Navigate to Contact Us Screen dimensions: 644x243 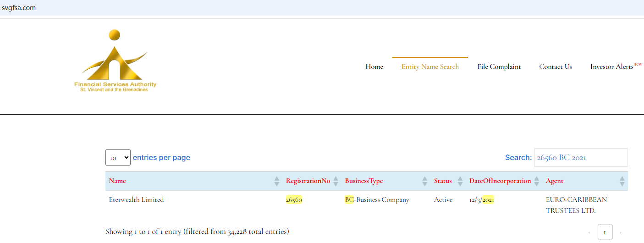pyautogui.click(x=555, y=66)
